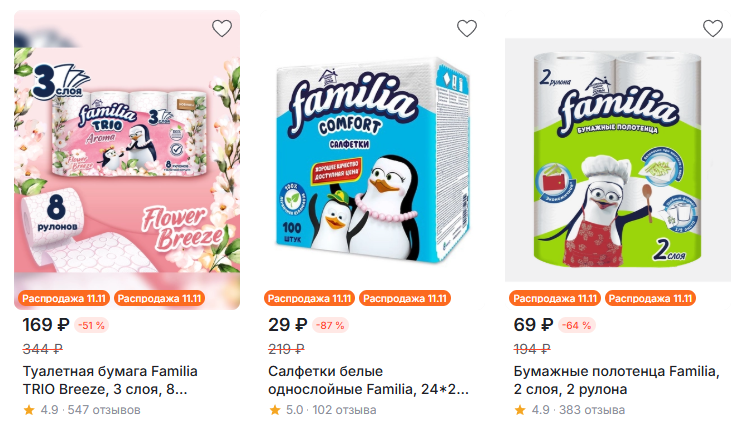Add Familia Comfort napkins to favorites

467,28
